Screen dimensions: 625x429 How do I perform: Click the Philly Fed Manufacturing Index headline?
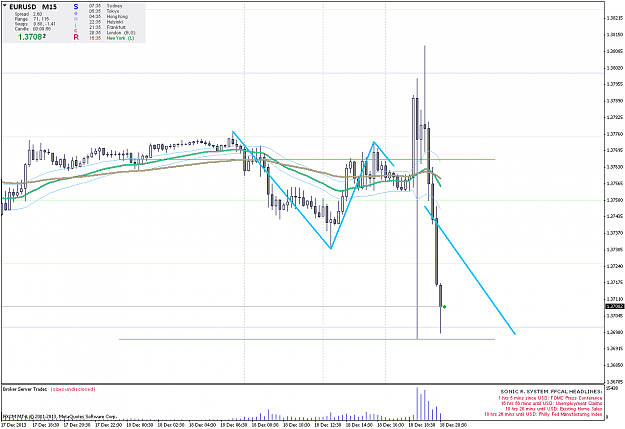click(x=543, y=415)
